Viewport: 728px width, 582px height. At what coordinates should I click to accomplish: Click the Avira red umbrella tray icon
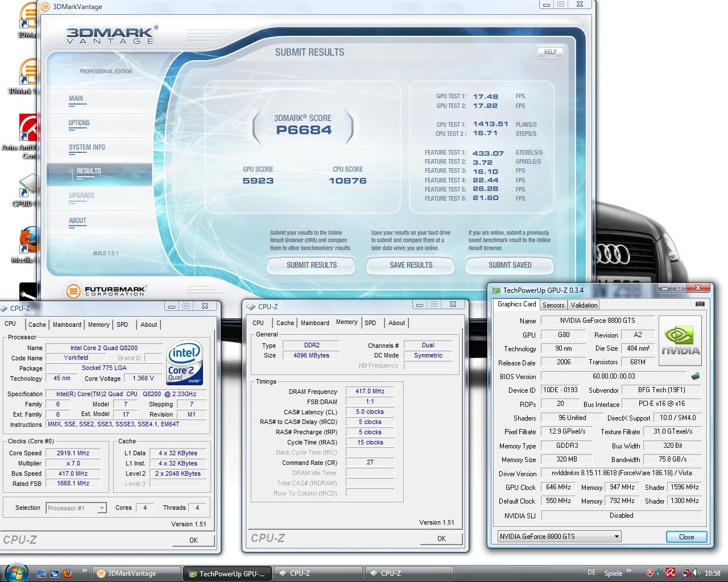[671, 573]
